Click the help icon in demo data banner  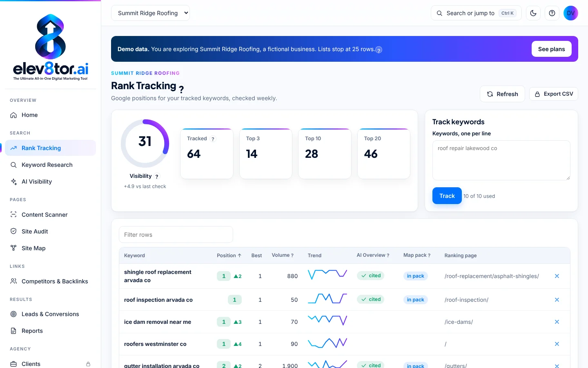[x=379, y=50]
